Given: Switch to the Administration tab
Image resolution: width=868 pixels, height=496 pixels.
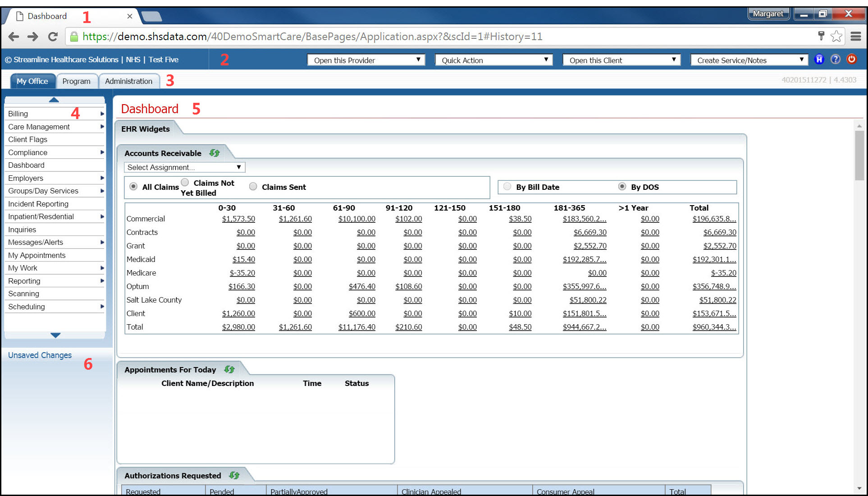Looking at the screenshot, I should pyautogui.click(x=129, y=81).
